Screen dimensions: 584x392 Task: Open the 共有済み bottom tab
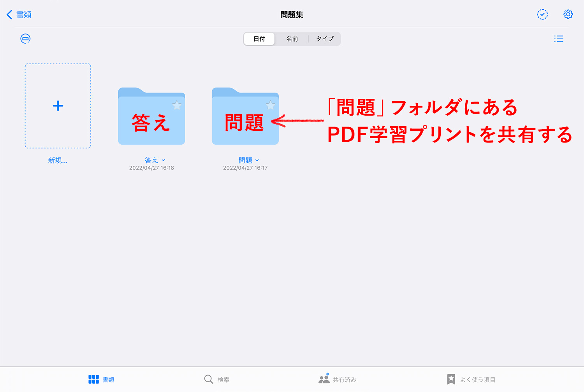click(337, 379)
